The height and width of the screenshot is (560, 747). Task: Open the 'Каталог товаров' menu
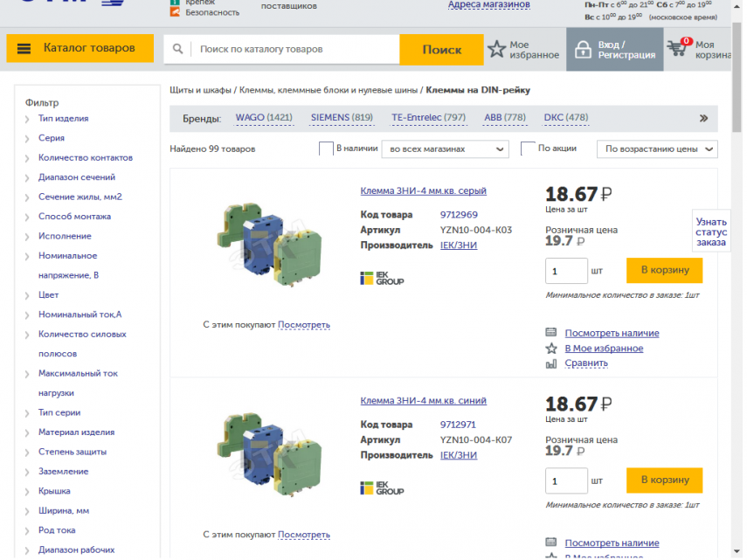tap(80, 49)
